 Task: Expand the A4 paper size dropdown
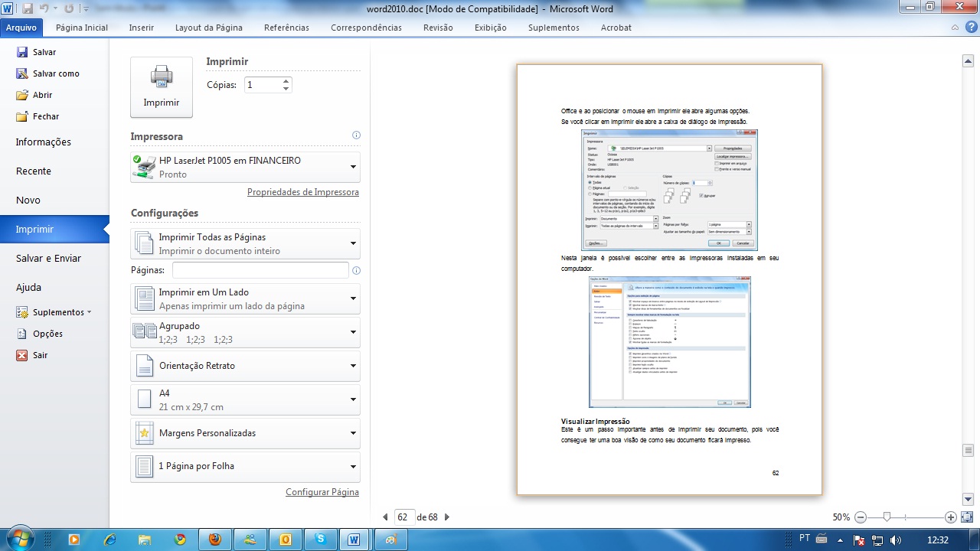pos(353,399)
